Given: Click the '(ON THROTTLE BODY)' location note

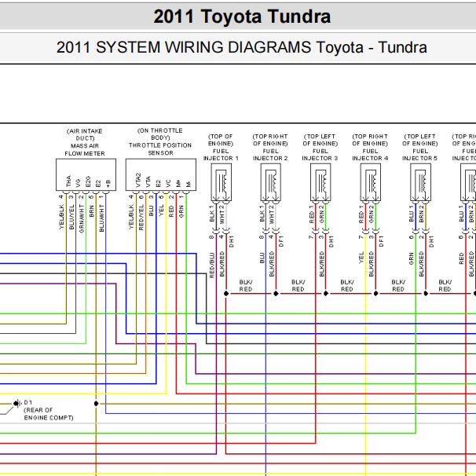Looking at the screenshot, I should point(160,134).
